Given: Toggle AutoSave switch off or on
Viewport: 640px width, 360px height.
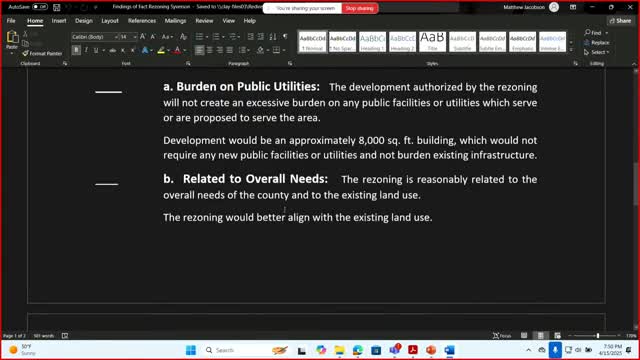Looking at the screenshot, I should 40,7.
